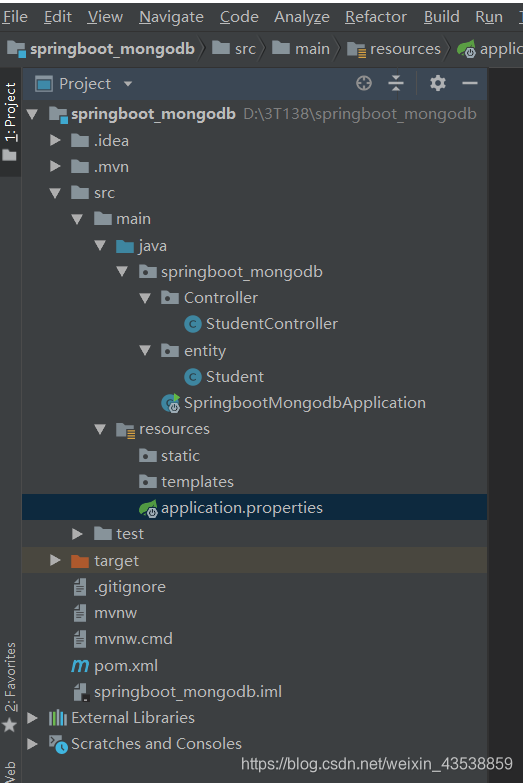This screenshot has height=783, width=523.
Task: Click the Project view window icon in header
Action: pos(44,84)
